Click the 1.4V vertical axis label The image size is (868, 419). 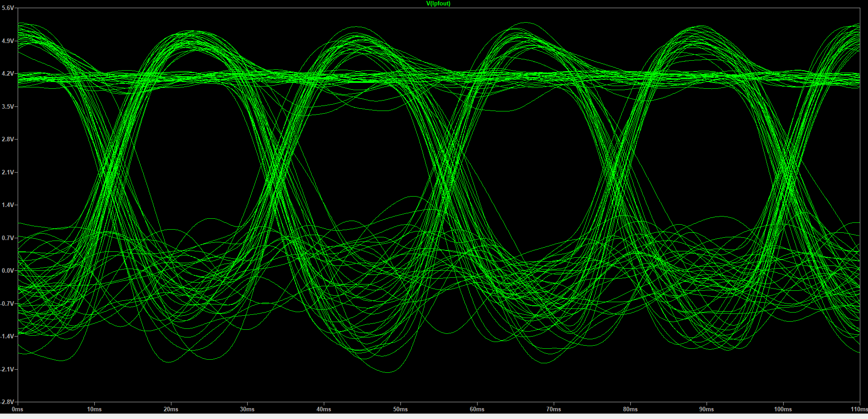(8, 205)
